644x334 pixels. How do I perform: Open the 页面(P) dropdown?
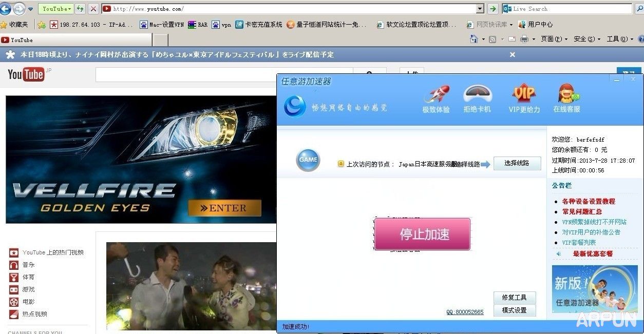tap(552, 39)
